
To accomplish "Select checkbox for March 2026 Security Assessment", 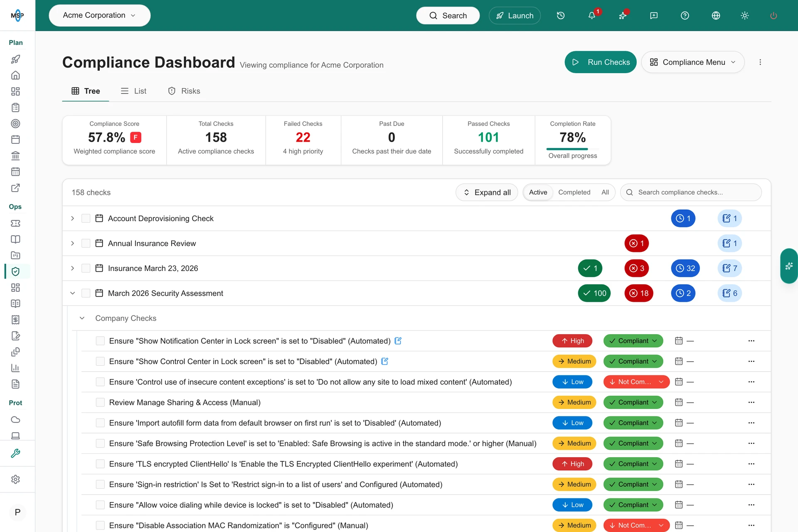I will click(x=86, y=293).
